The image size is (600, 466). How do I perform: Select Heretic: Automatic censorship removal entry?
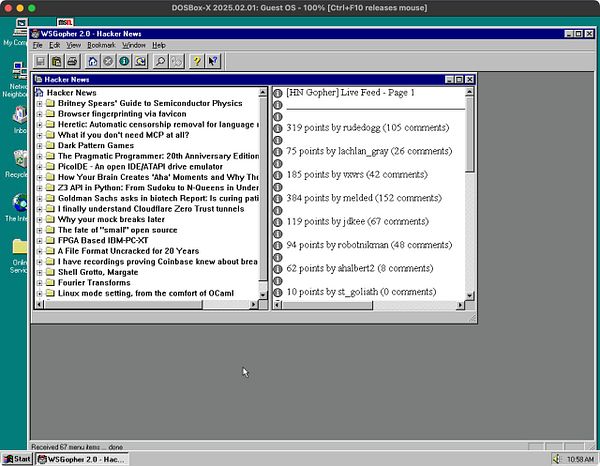[158, 124]
